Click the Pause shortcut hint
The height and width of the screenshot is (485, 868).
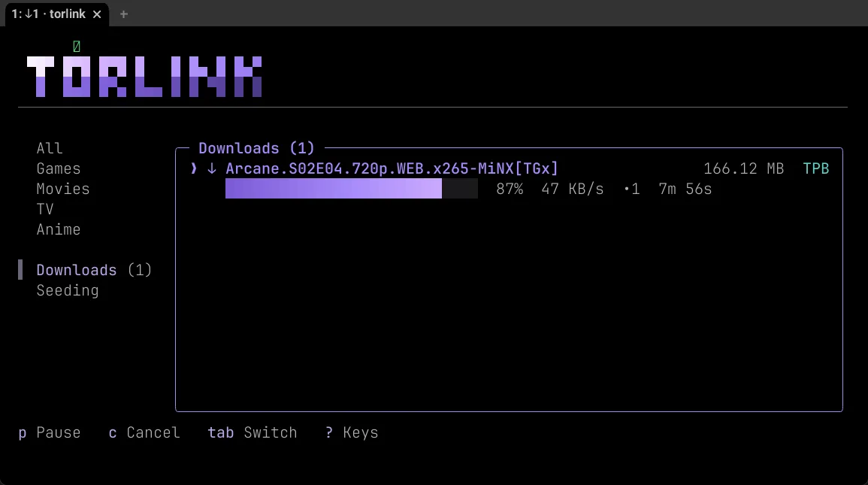coord(50,432)
